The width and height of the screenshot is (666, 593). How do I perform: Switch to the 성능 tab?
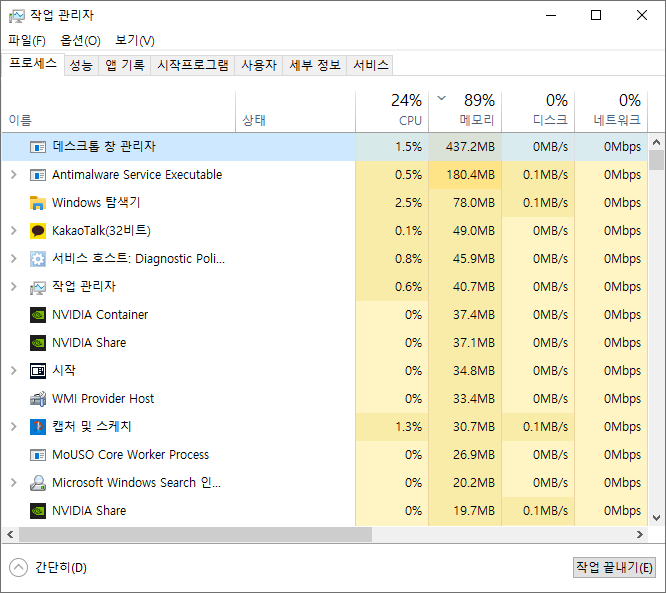pyautogui.click(x=81, y=65)
